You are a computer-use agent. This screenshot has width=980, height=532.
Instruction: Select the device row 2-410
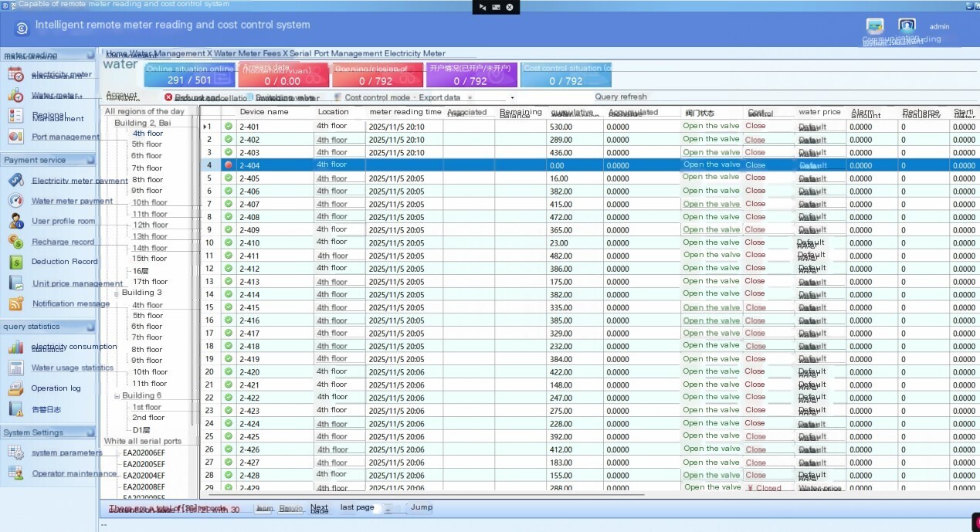(589, 242)
